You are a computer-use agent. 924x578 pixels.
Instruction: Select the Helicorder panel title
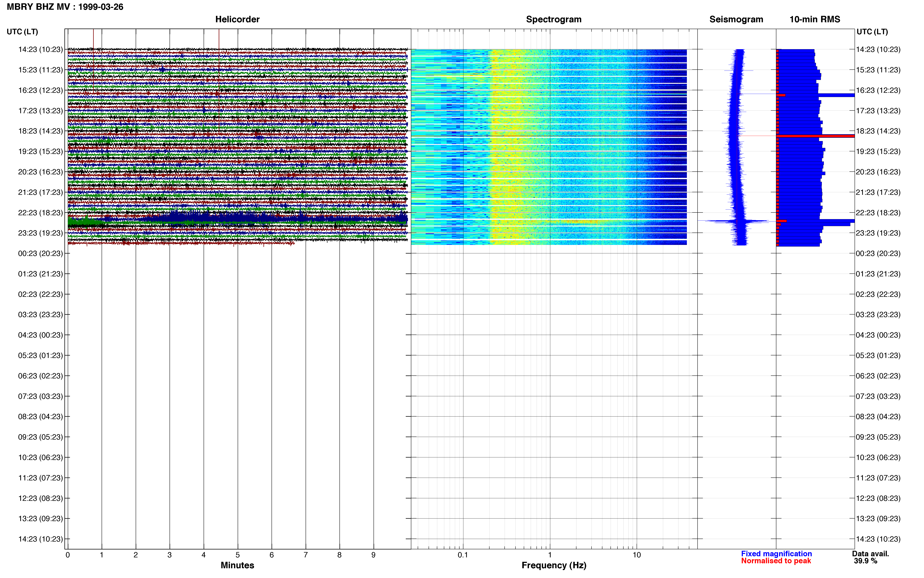[237, 19]
